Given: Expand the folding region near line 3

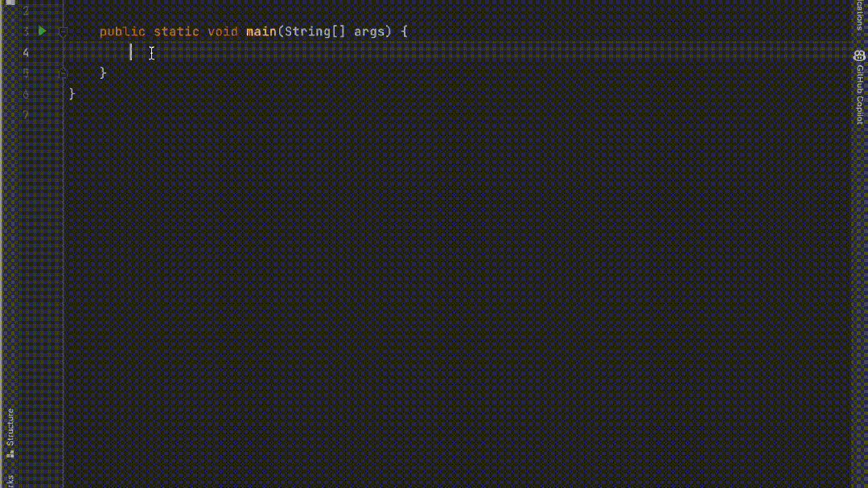Looking at the screenshot, I should [62, 31].
